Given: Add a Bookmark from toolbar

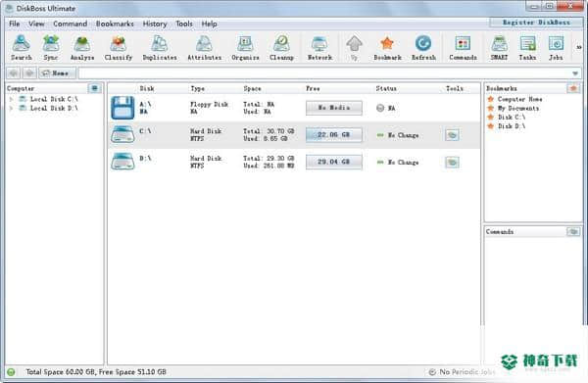Looking at the screenshot, I should (387, 48).
